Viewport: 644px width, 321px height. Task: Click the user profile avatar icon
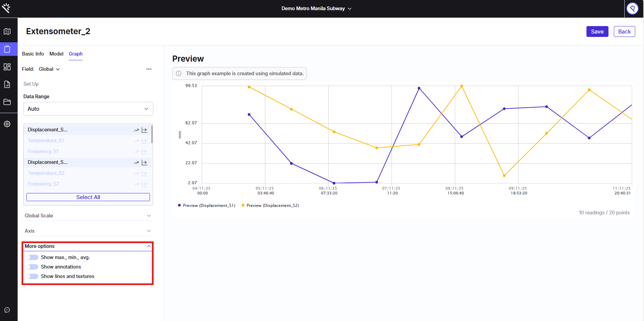(x=632, y=8)
